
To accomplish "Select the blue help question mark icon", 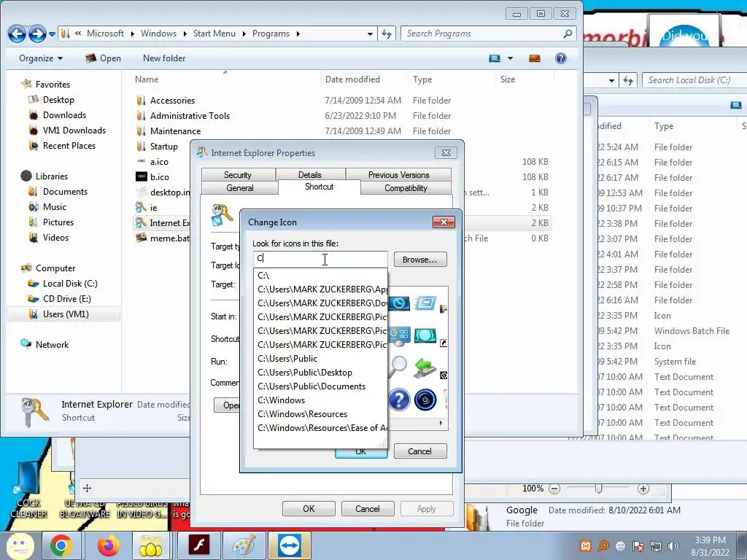I will 399,400.
